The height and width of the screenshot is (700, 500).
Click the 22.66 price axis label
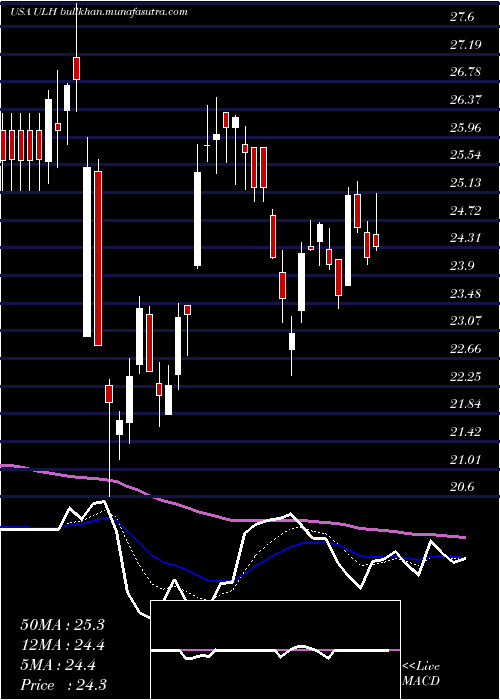(466, 348)
